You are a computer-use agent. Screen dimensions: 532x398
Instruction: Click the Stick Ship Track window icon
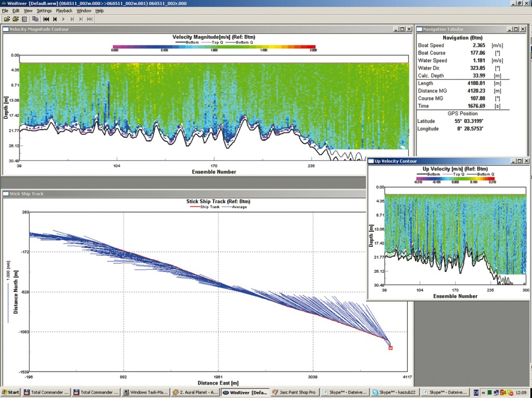coord(6,194)
